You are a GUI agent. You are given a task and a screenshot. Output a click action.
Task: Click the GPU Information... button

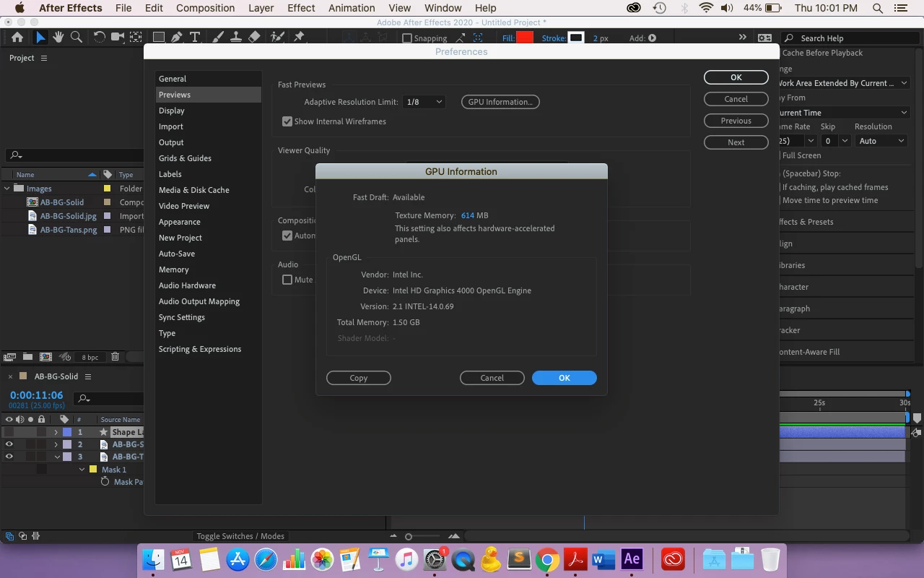click(x=500, y=102)
